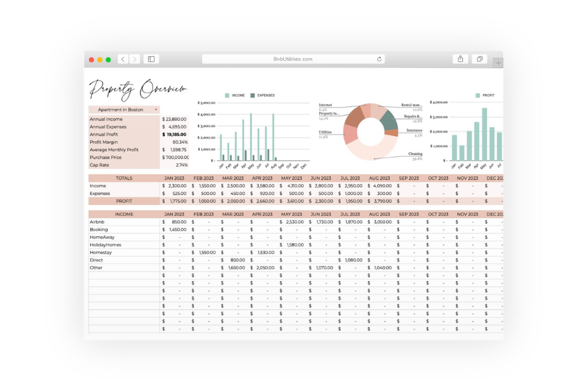Image resolution: width=588 pixels, height=392 pixels.
Task: Click the Purchase Price value cell
Action: tap(175, 157)
